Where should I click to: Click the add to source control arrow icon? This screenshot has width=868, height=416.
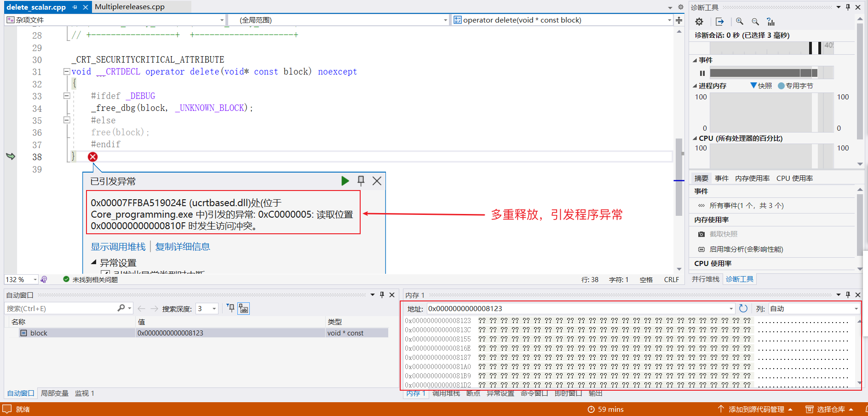(721, 409)
